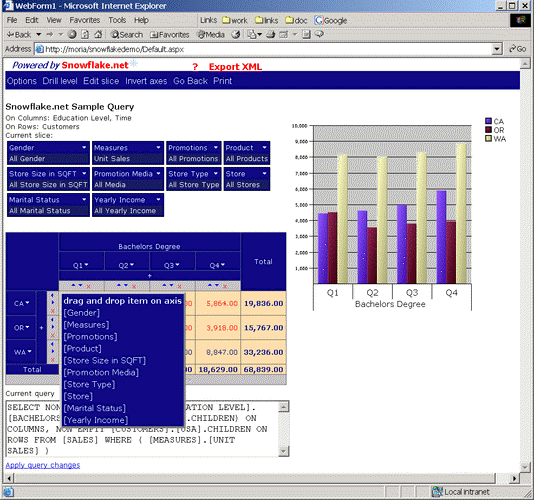Image resolution: width=534 pixels, height=500 pixels.
Task: Click the Forward arrow in toolbar
Action: coord(50,34)
